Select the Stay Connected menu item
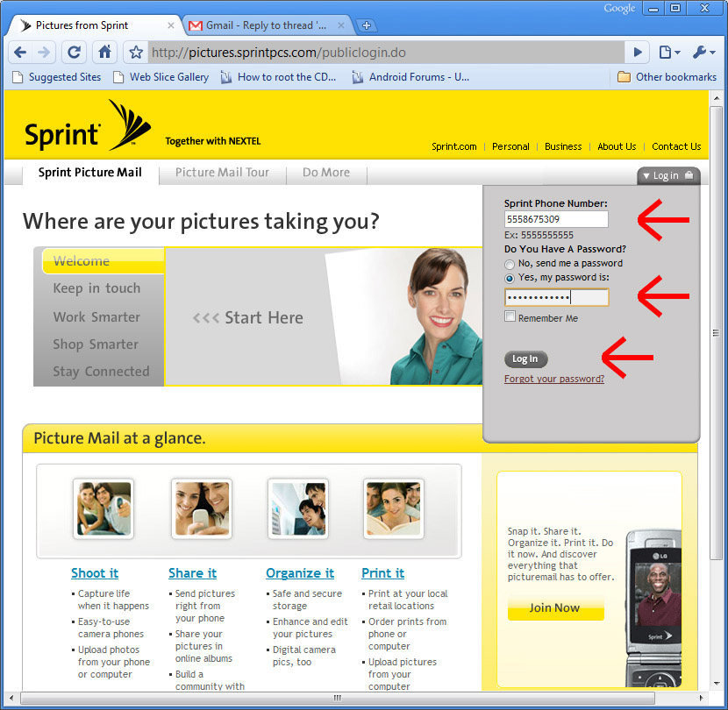The width and height of the screenshot is (728, 710). pos(101,372)
